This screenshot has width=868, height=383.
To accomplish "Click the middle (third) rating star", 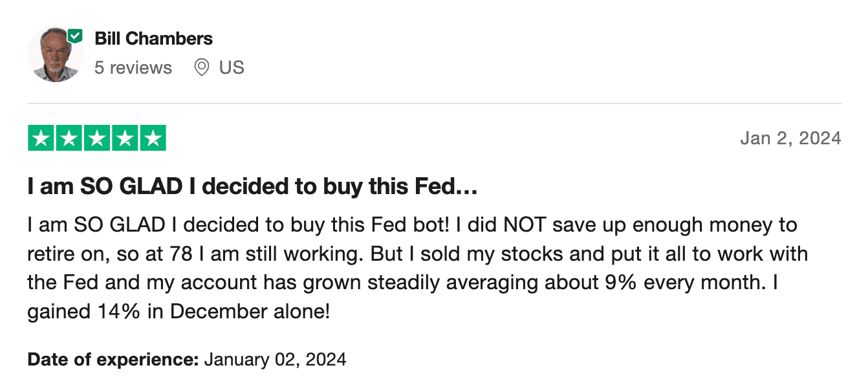I will (x=97, y=138).
